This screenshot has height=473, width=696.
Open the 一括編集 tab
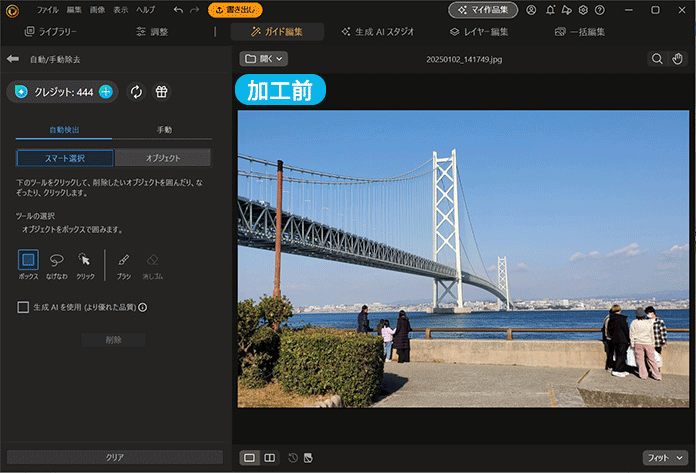tap(580, 32)
